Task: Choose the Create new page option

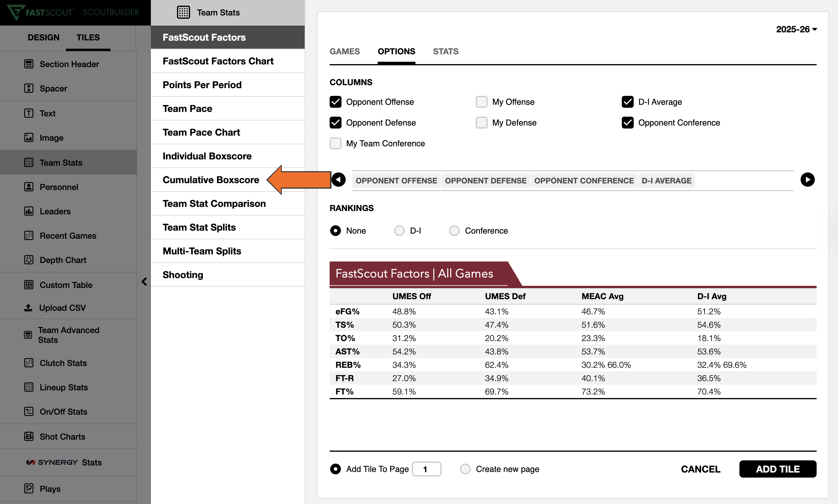Action: tap(465, 469)
